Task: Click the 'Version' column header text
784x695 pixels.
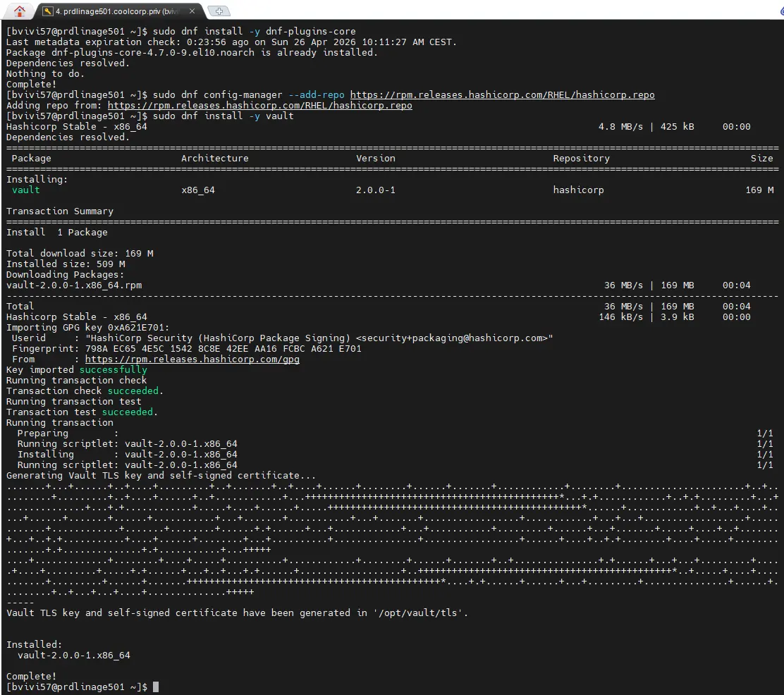Action: click(376, 159)
